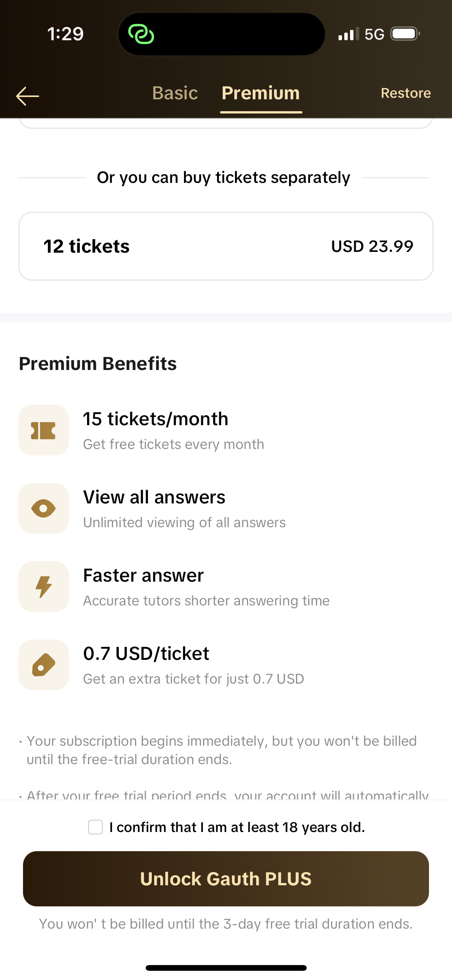This screenshot has height=980, width=452.
Task: Tap the 1:29 clock in status bar
Action: 66,34
